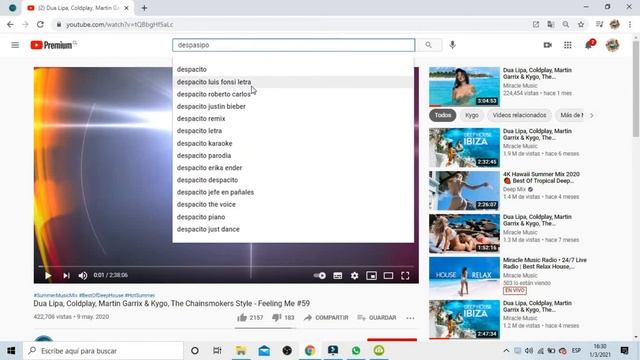The width and height of the screenshot is (640, 360).
Task: Choose suggestion 'despacito despacito'
Action: [293, 180]
